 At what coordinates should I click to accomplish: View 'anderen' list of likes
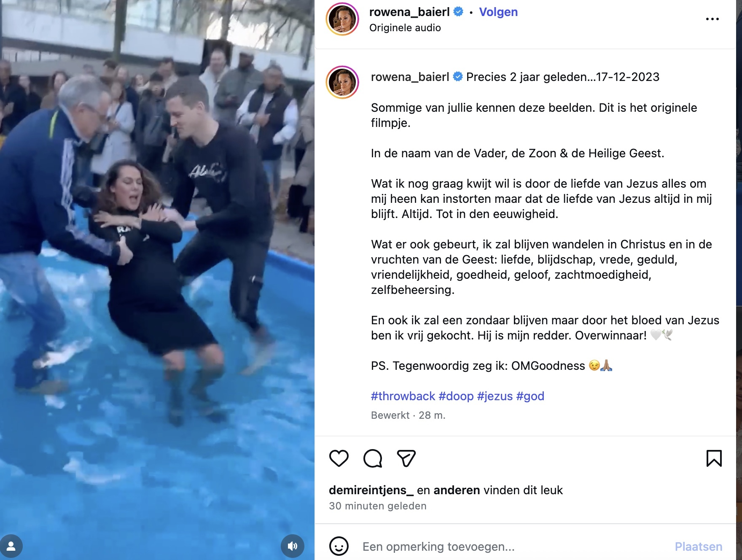click(x=457, y=490)
